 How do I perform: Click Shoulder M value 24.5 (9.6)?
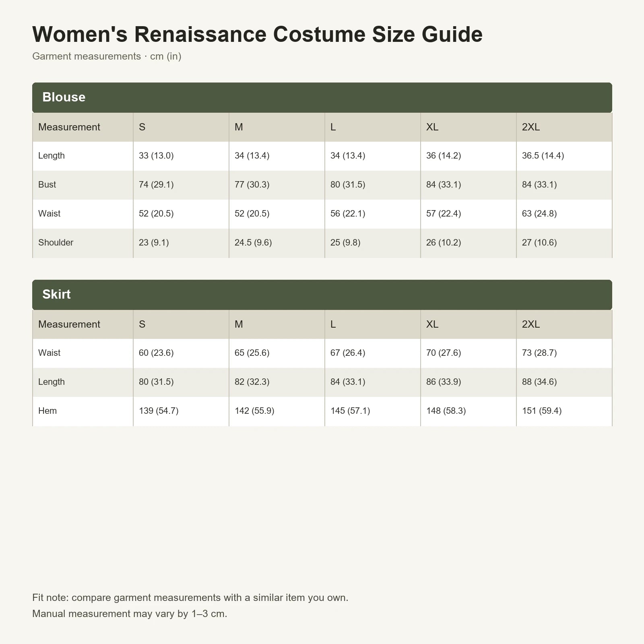pos(253,243)
